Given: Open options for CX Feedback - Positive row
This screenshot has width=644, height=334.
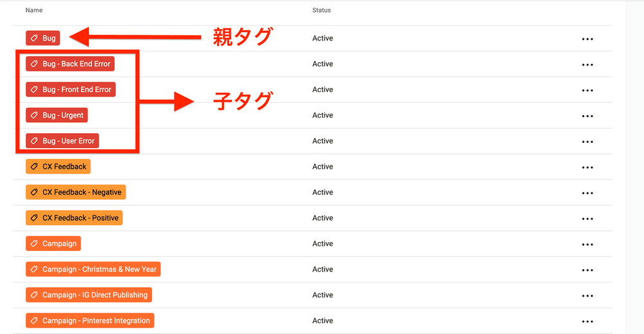Looking at the screenshot, I should [x=587, y=219].
